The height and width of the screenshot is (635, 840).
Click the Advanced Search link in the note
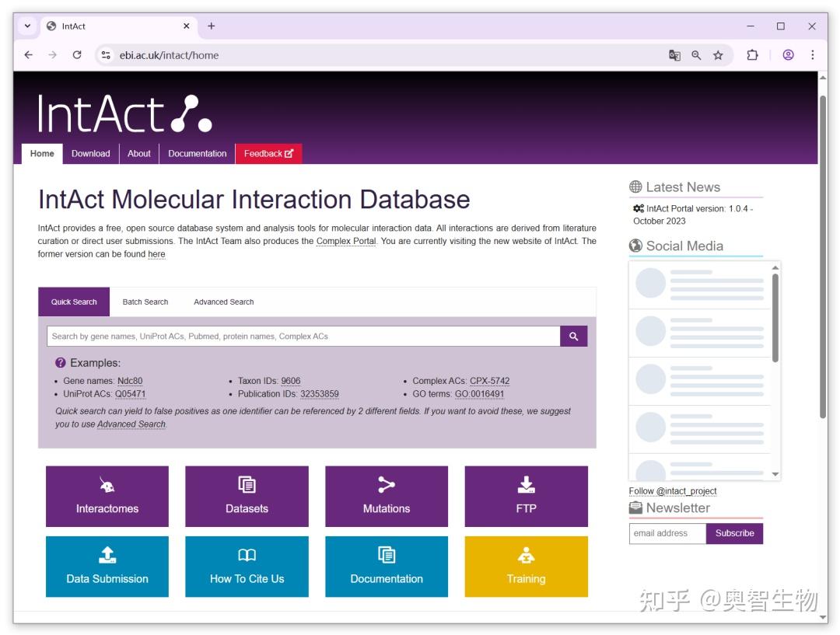click(131, 424)
